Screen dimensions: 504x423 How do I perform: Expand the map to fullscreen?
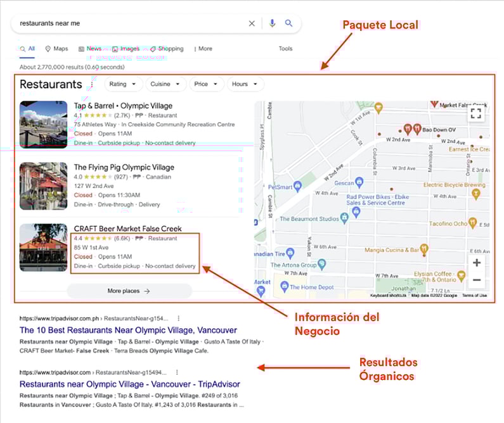(x=475, y=113)
